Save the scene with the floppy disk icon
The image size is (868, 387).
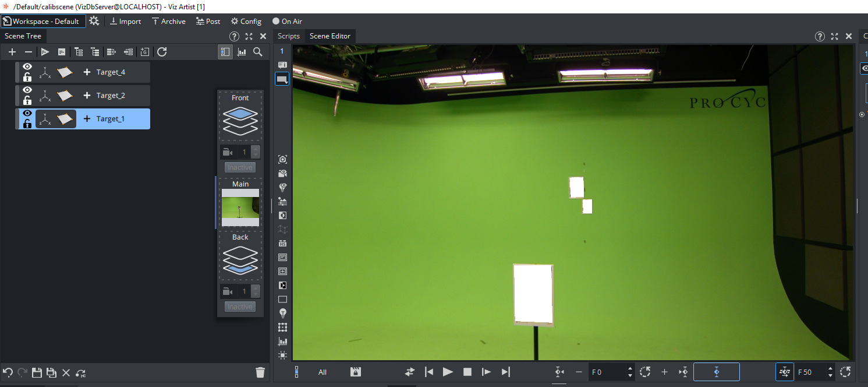tap(37, 372)
